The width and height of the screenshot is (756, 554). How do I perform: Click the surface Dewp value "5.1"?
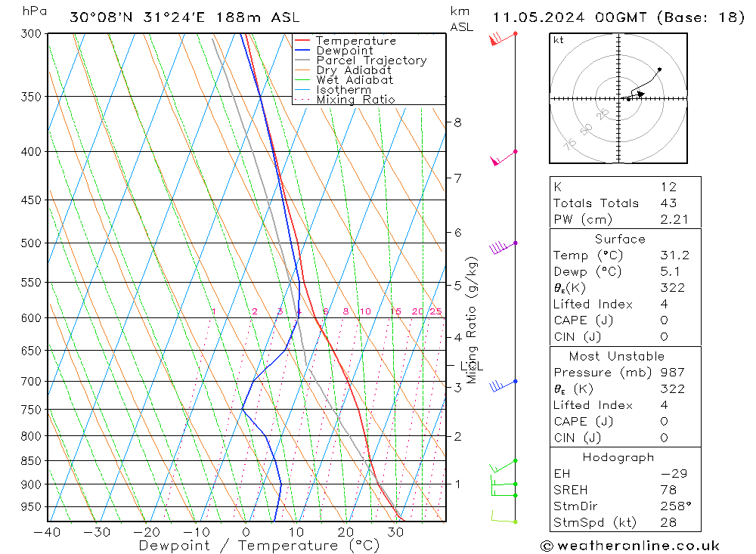(x=670, y=271)
